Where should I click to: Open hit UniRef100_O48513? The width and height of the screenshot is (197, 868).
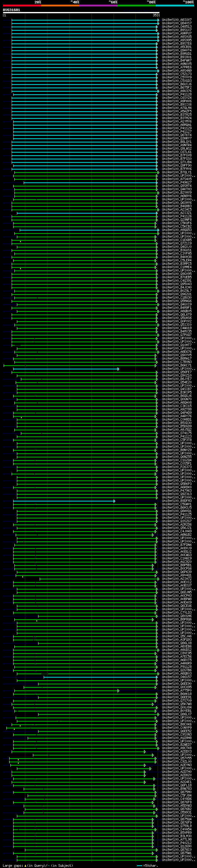click(177, 26)
